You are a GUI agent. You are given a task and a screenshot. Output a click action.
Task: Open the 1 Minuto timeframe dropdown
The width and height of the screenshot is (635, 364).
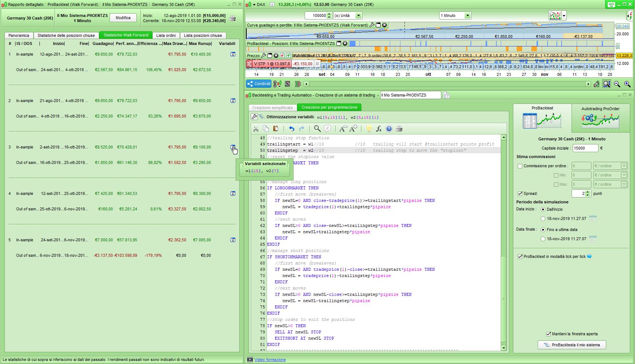point(467,15)
